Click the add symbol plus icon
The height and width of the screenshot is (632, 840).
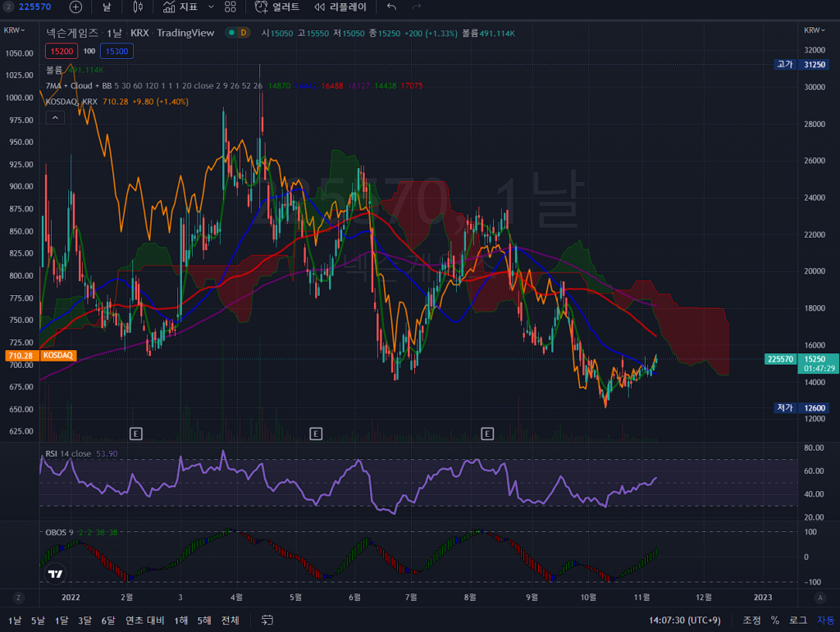[75, 7]
